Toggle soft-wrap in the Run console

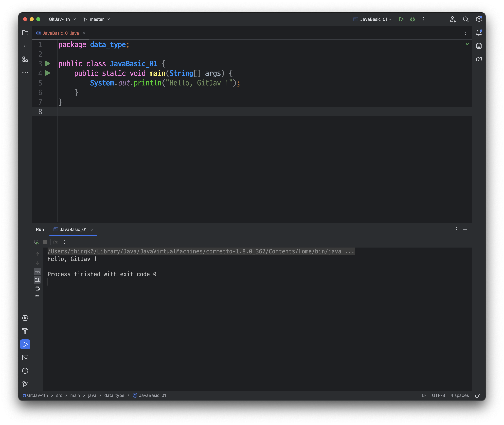tap(37, 272)
